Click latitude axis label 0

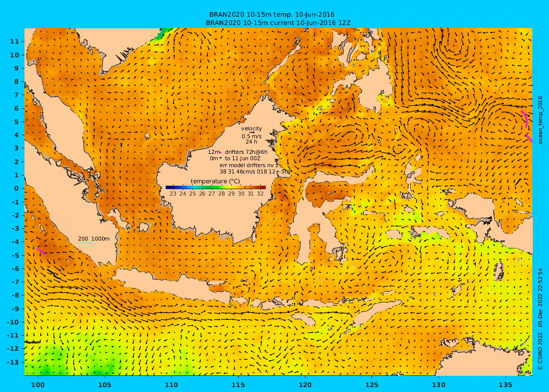click(17, 188)
